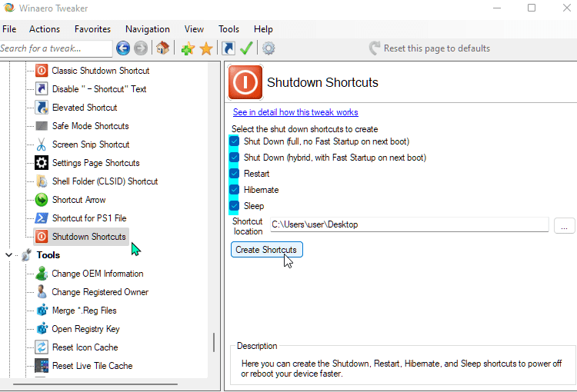The width and height of the screenshot is (577, 392).
Task: Click the Reset page curved arrow icon
Action: [374, 48]
